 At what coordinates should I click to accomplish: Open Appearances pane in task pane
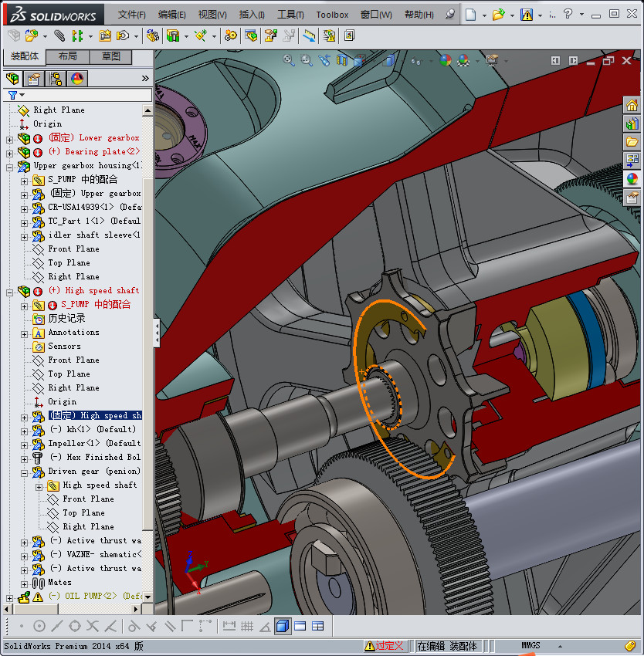tap(632, 179)
